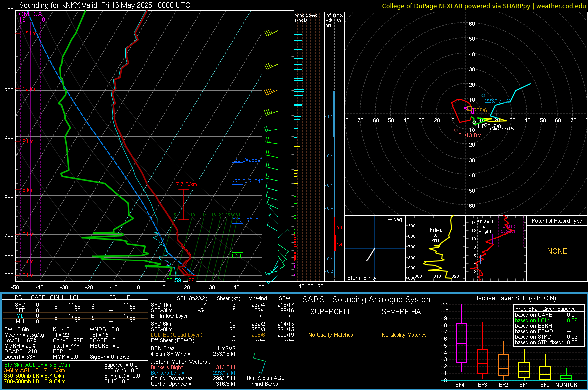
Task: Click the temperature-height label ending in 25821'
Action: (248, 160)
